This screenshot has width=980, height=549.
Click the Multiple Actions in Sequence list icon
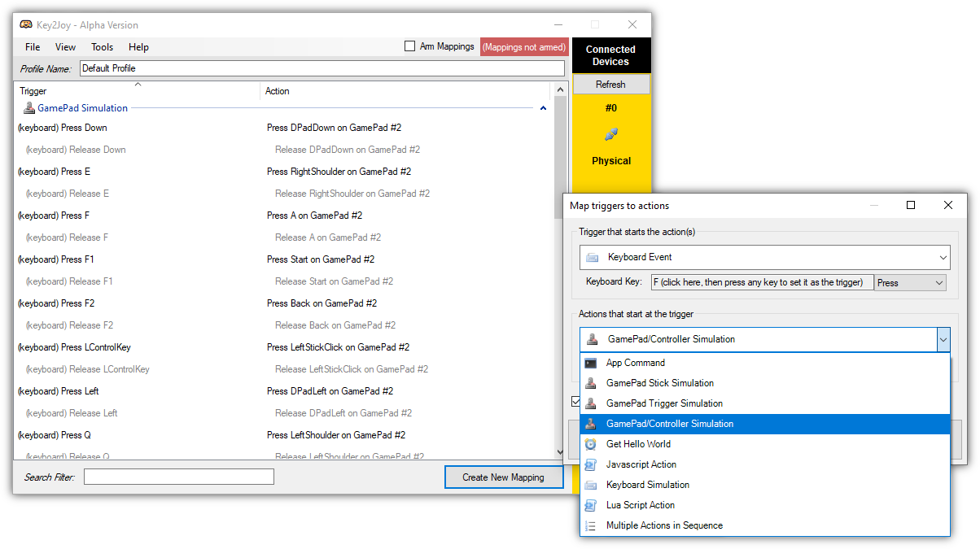coord(591,525)
